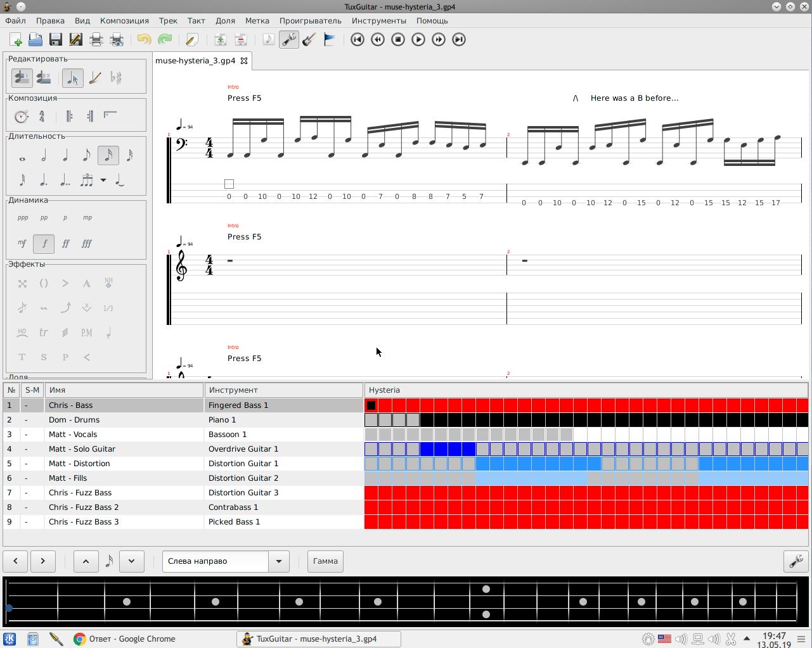Add a track with the green plus icon
Screen dimensions: 812x648
coord(220,39)
